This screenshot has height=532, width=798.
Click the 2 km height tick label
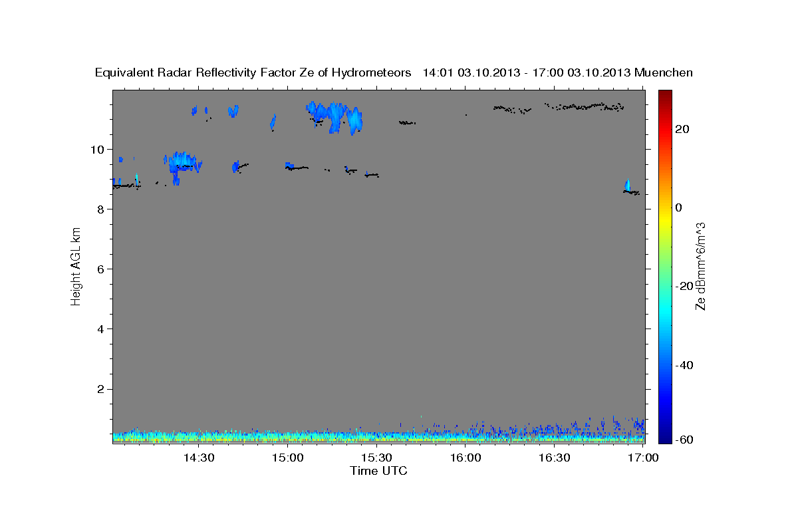click(x=102, y=388)
